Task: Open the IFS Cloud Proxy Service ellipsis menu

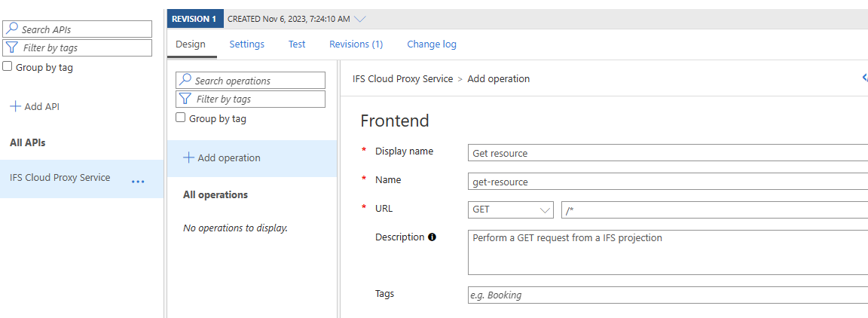Action: click(x=138, y=182)
